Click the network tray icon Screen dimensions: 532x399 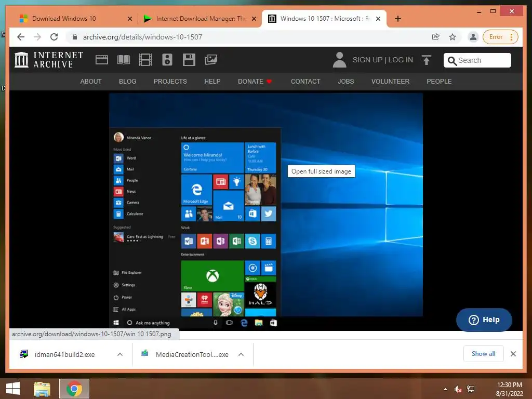coord(471,389)
